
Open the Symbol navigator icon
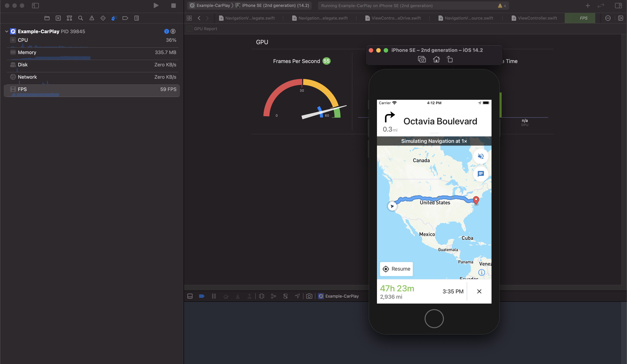tap(69, 18)
